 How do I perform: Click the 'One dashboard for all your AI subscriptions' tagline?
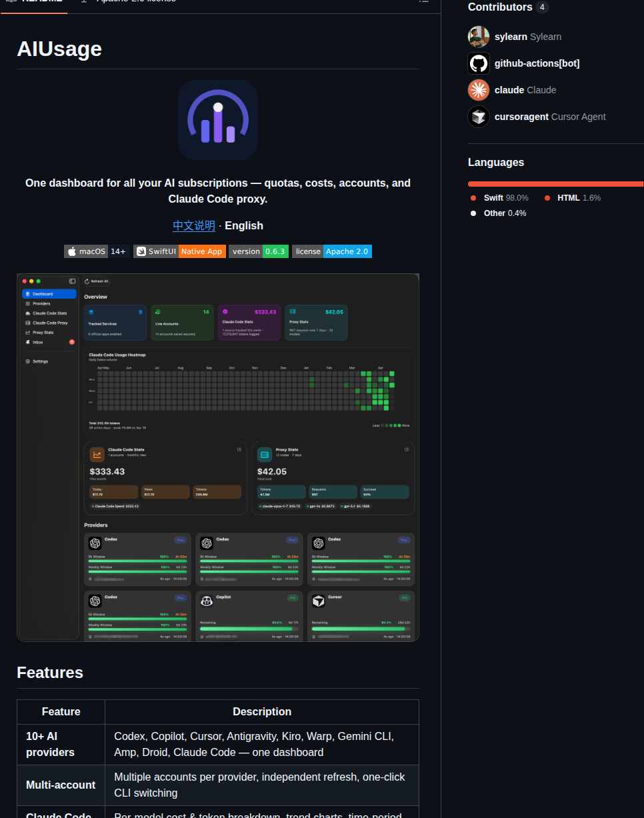pos(218,191)
